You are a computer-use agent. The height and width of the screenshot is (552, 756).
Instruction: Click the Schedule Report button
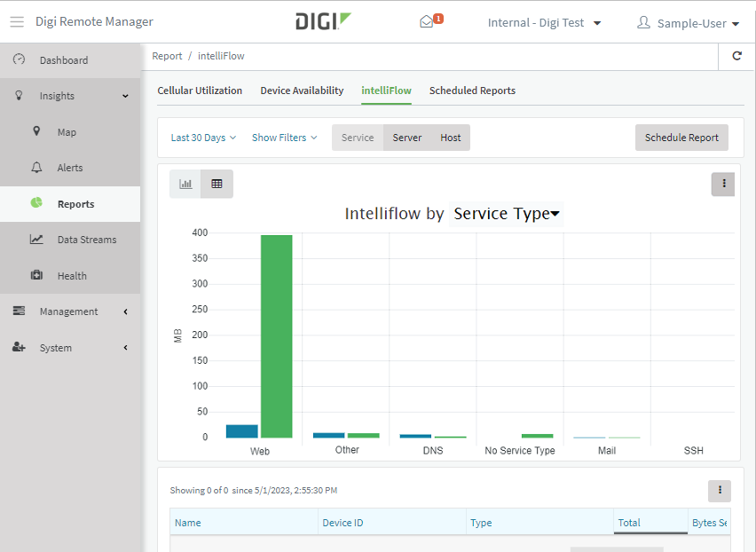(681, 138)
